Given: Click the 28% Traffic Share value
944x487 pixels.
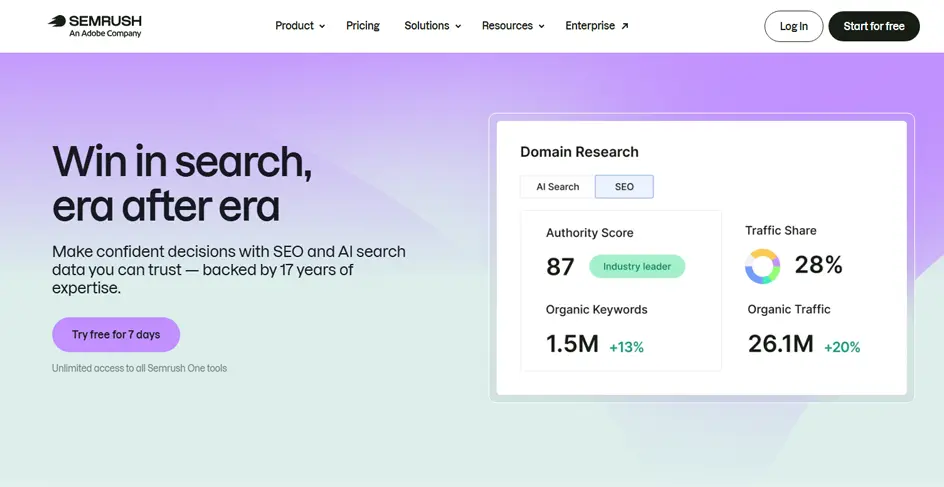Looking at the screenshot, I should click(x=818, y=264).
